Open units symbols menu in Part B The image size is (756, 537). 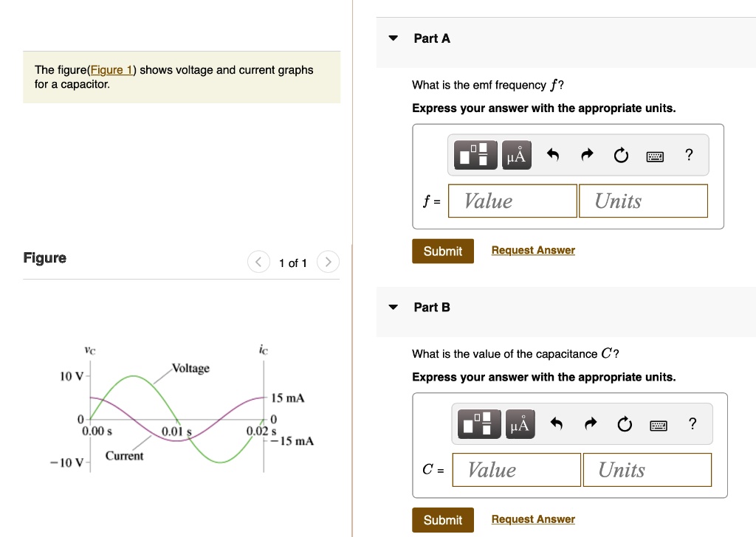520,424
